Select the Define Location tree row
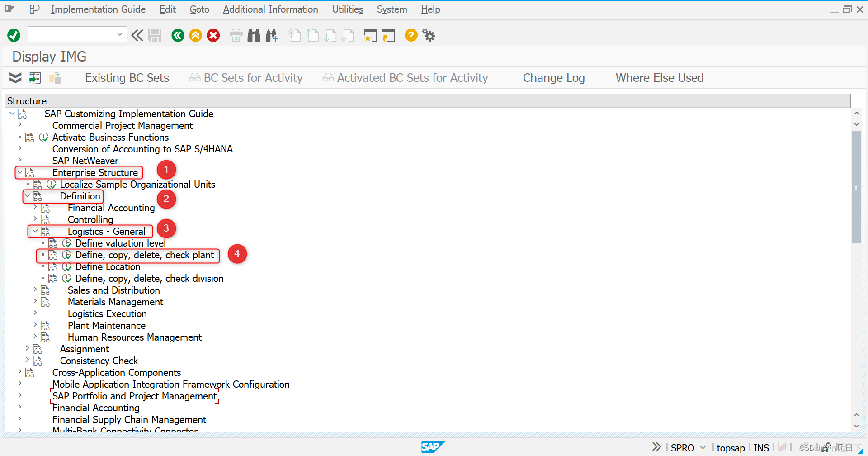Screen dimensions: 868x456 (108, 267)
